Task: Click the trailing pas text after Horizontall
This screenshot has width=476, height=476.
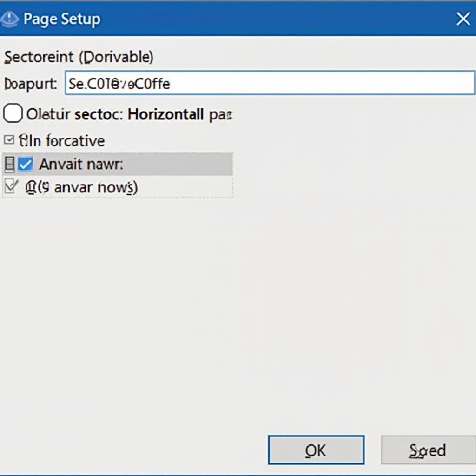Action: pos(220,114)
